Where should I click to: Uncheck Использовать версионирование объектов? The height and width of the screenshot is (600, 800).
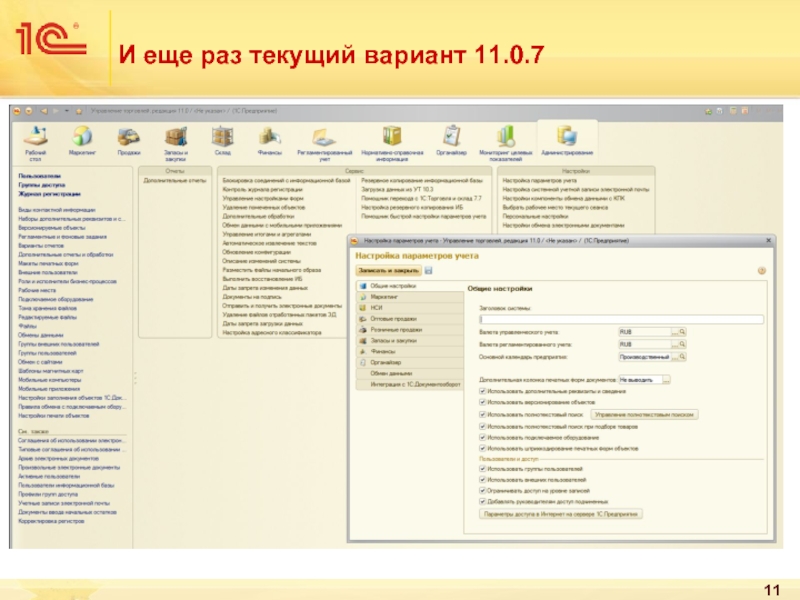pyautogui.click(x=483, y=402)
